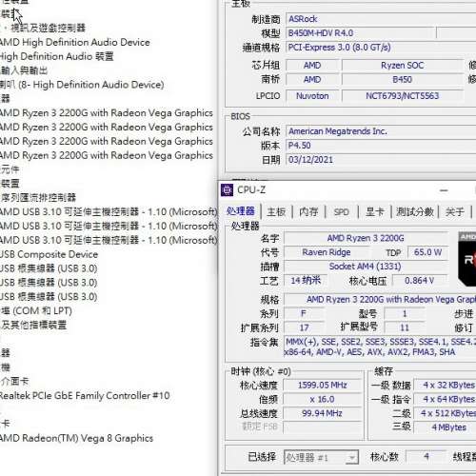Click the Ryzen logo in CPU-Z processor panel
The image size is (476, 476).
click(467, 259)
